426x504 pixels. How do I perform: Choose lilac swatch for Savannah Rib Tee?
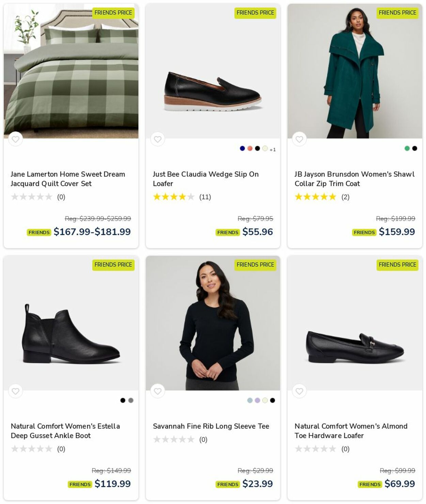(257, 400)
